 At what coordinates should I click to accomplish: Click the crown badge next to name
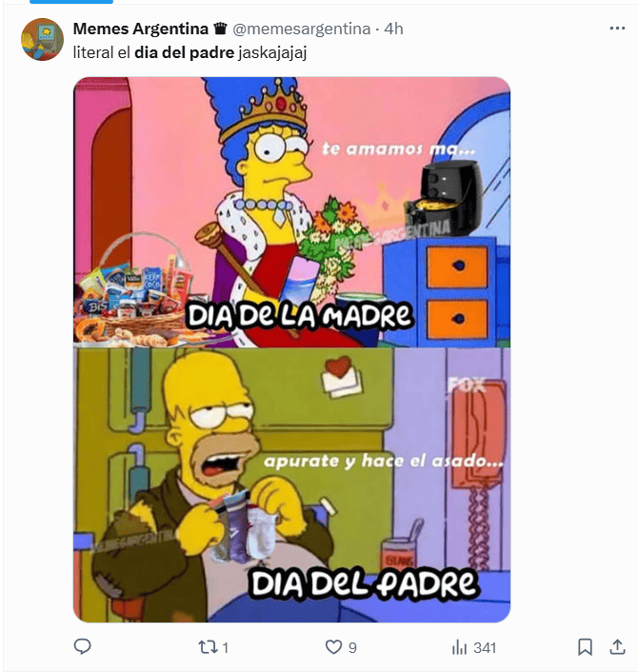[220, 29]
